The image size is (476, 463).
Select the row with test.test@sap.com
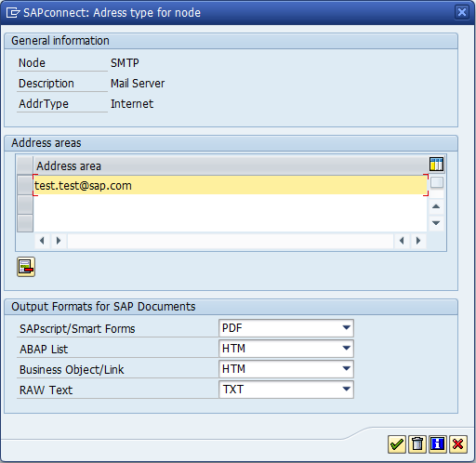[25, 185]
